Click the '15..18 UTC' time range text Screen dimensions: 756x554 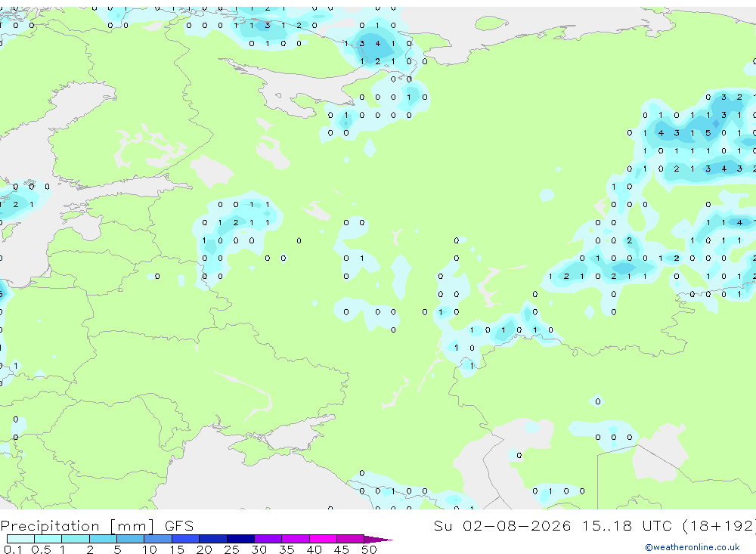(627, 525)
